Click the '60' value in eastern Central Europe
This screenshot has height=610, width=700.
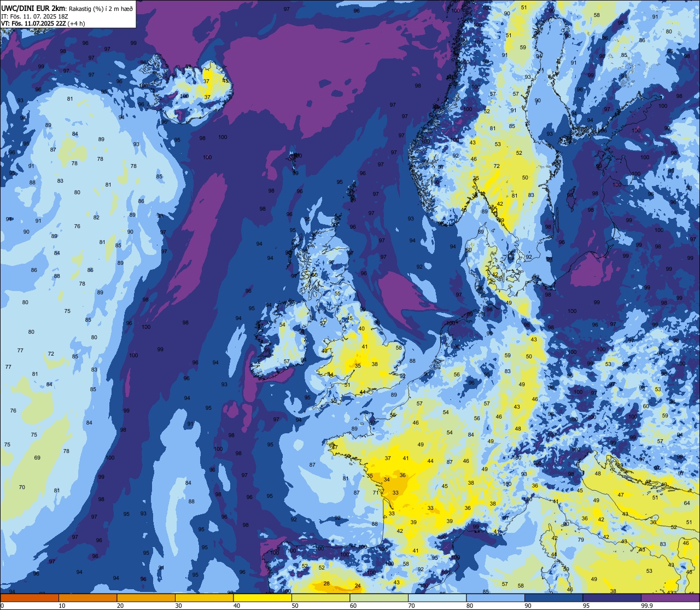click(646, 406)
